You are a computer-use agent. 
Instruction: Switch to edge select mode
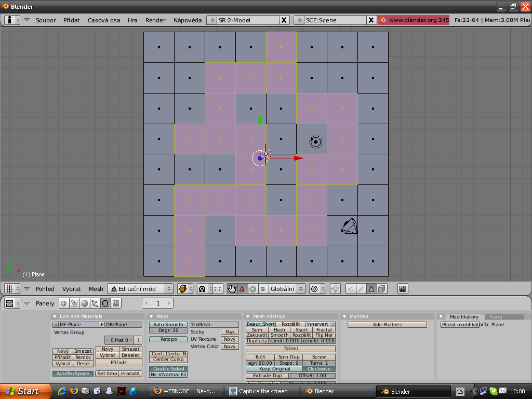(x=361, y=289)
